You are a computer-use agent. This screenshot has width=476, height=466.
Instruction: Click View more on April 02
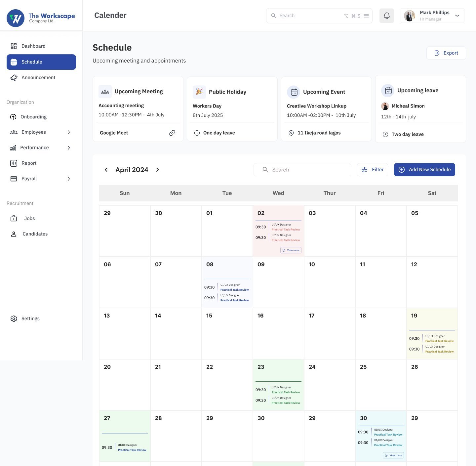(291, 250)
